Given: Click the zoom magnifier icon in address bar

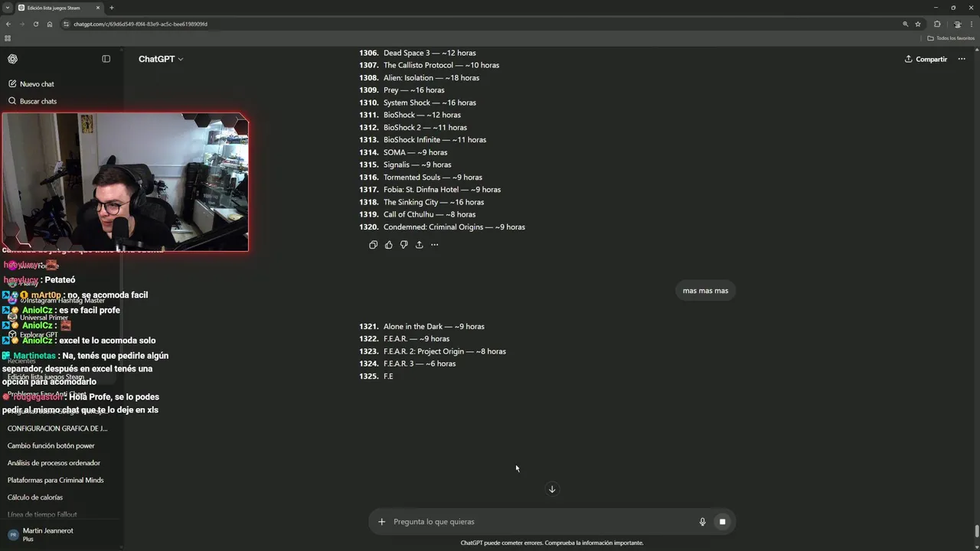Looking at the screenshot, I should (x=905, y=24).
